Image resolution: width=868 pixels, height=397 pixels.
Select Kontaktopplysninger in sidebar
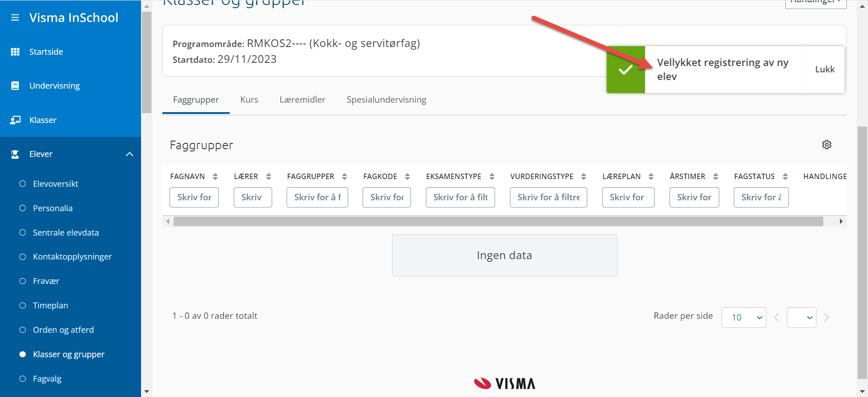72,257
